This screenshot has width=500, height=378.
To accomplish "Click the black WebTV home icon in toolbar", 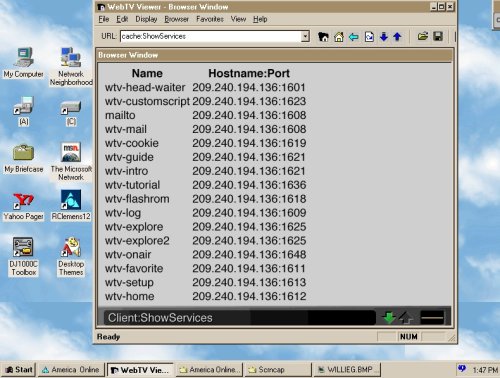I will 323,36.
